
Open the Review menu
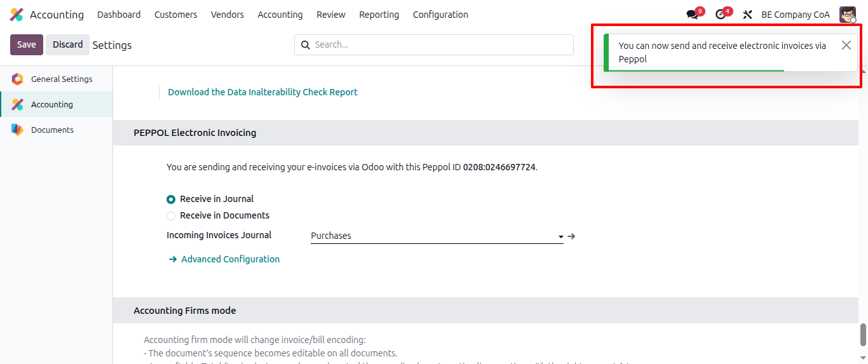coord(331,15)
